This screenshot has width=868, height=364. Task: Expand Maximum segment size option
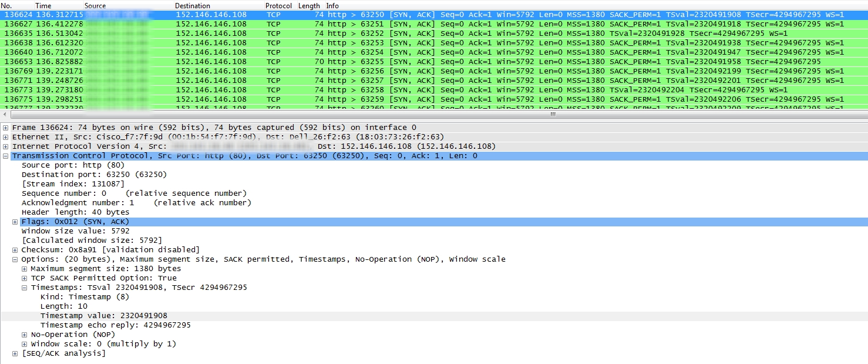point(25,269)
